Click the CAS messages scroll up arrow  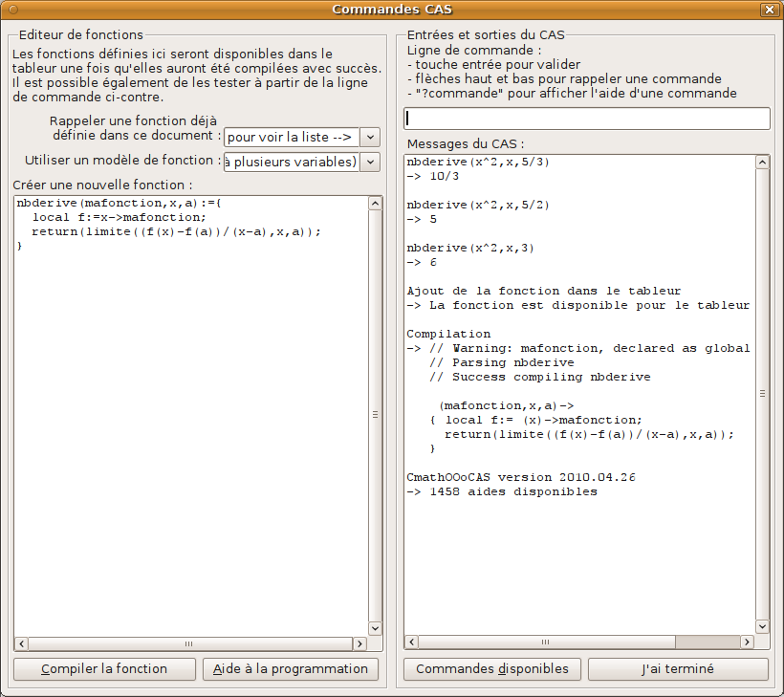point(762,162)
